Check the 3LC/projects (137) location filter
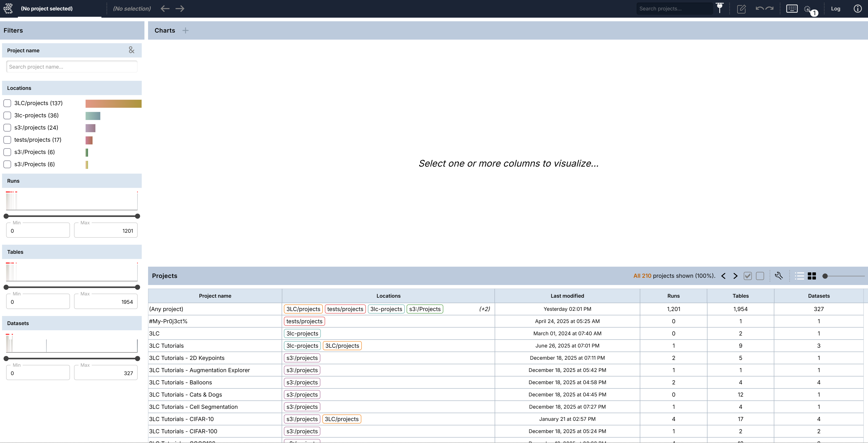The width and height of the screenshot is (868, 443). (7, 103)
